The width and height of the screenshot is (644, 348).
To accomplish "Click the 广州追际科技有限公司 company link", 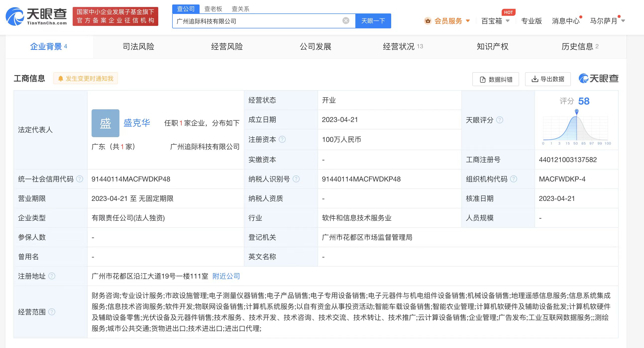I will tap(205, 147).
